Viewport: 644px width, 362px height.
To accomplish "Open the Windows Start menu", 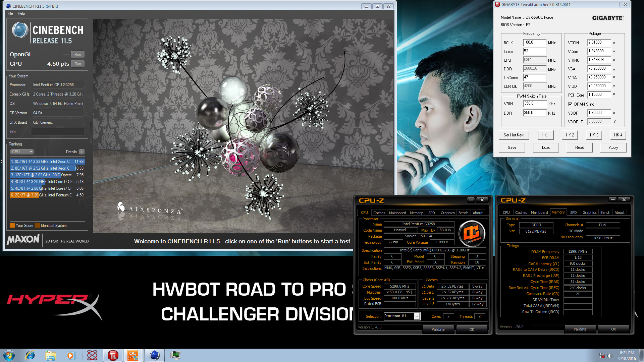I will (x=9, y=355).
